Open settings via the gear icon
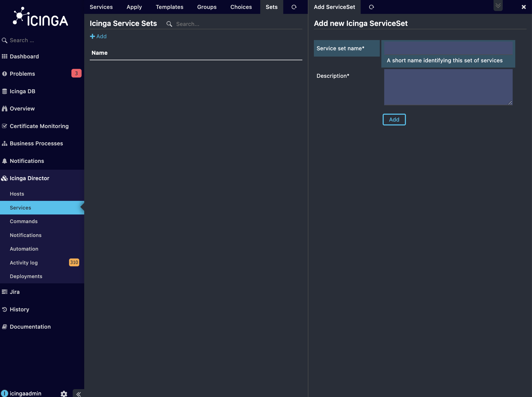532x397 pixels. click(64, 394)
